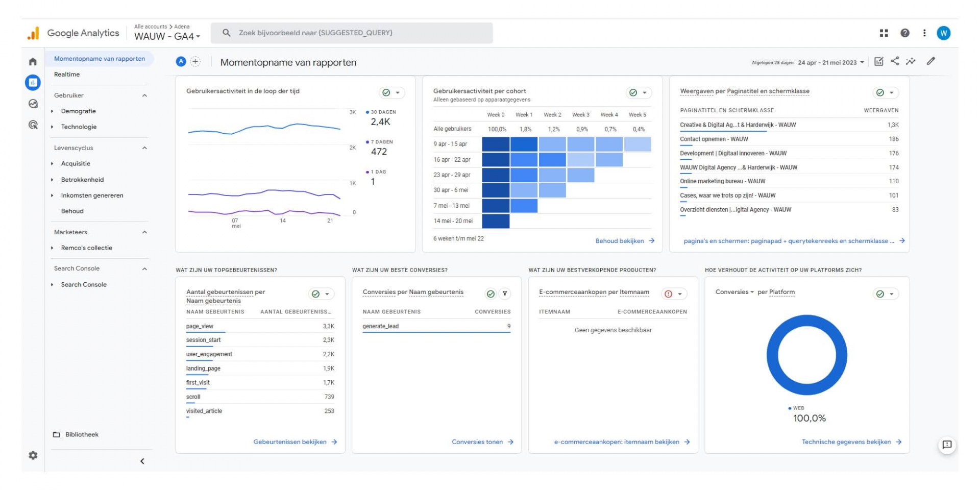The width and height of the screenshot is (980, 490).
Task: Open the three-dot more options menu
Action: (x=924, y=33)
